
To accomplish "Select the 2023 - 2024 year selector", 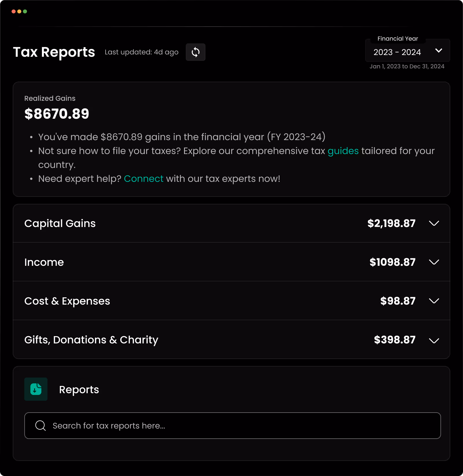I will 397,52.
